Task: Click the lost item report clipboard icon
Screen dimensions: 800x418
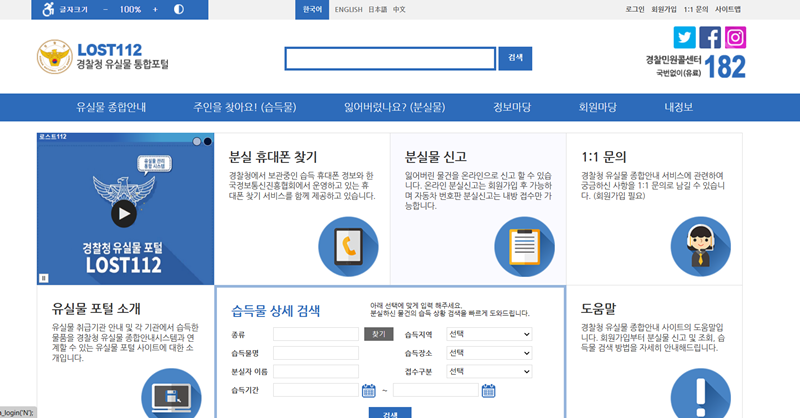Action: (524, 247)
